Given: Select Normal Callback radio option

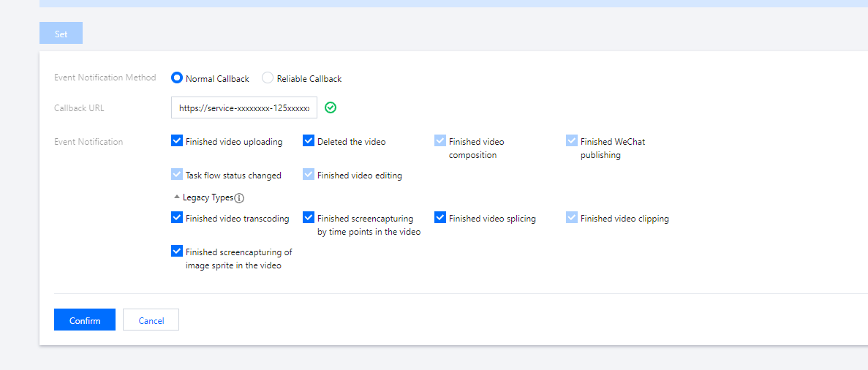Looking at the screenshot, I should coord(177,78).
